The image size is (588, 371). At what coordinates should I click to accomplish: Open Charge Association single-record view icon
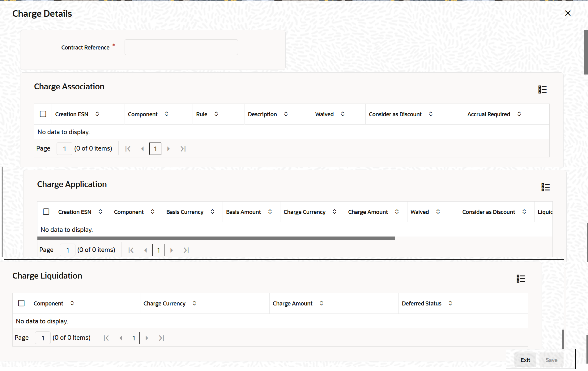pos(542,90)
